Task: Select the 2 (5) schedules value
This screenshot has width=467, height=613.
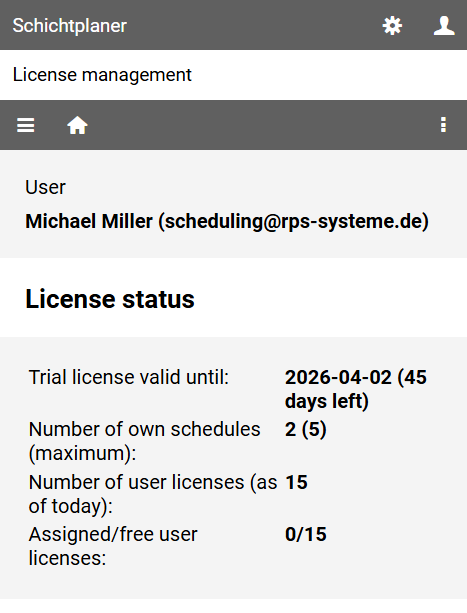Action: pyautogui.click(x=306, y=430)
